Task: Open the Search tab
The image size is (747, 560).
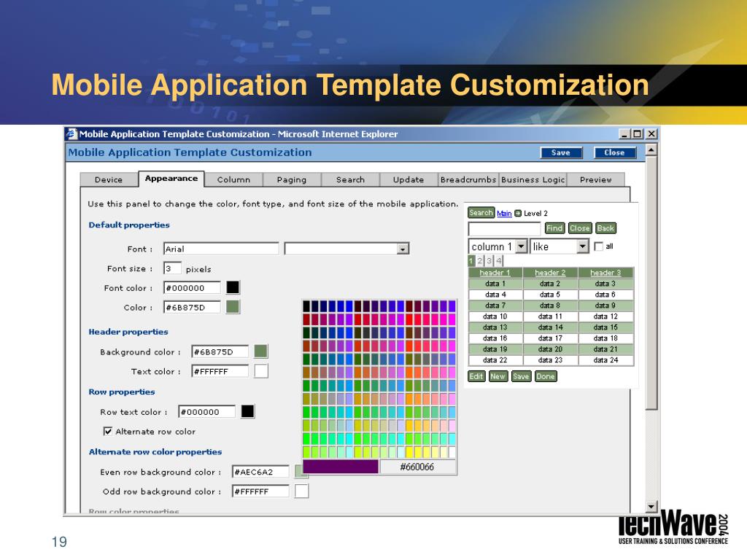Action: (x=350, y=179)
